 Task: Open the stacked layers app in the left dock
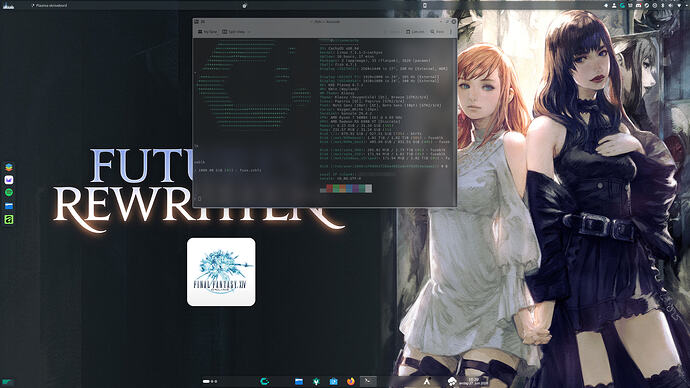[x=9, y=167]
